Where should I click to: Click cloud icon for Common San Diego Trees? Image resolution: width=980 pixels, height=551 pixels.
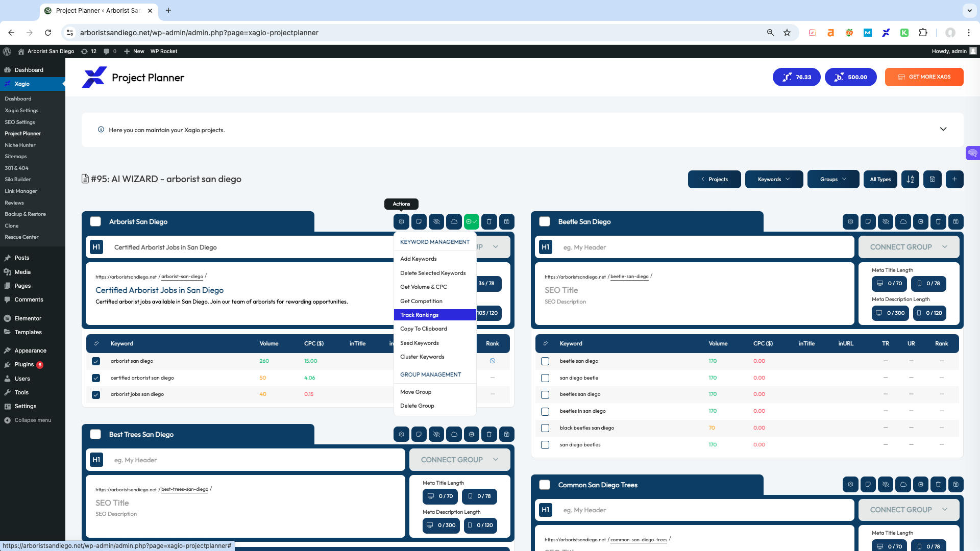[903, 484]
